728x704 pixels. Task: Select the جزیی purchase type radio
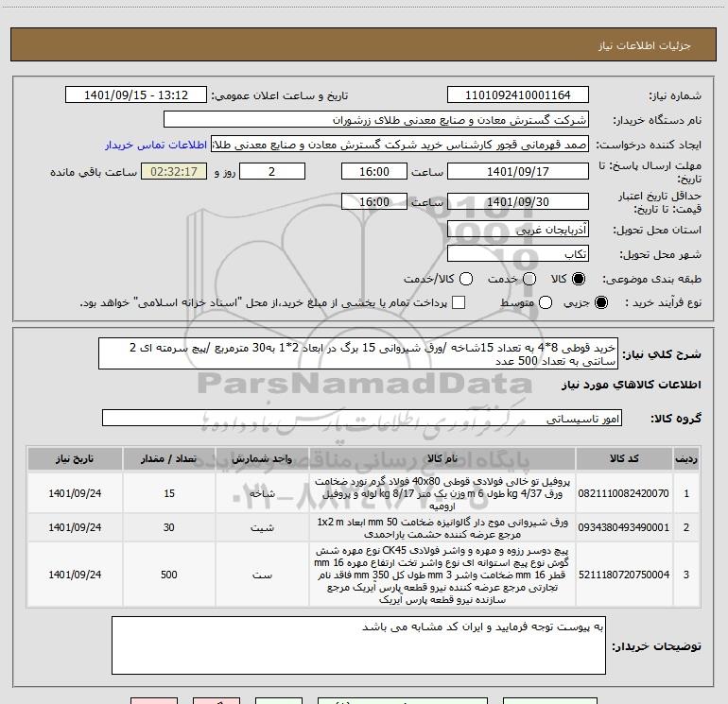[x=600, y=302]
